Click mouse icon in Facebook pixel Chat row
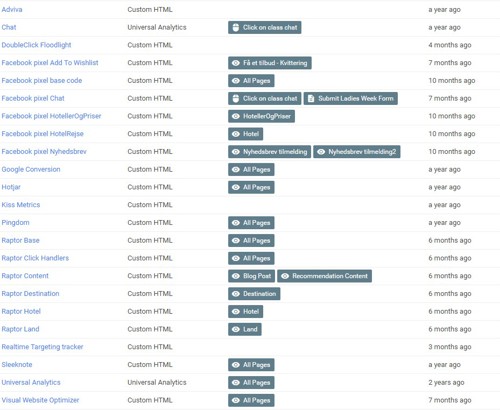This screenshot has height=410, width=500. pos(236,98)
